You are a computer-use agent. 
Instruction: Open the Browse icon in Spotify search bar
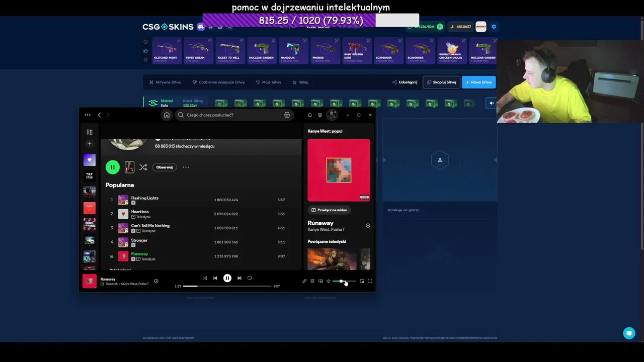point(287,115)
